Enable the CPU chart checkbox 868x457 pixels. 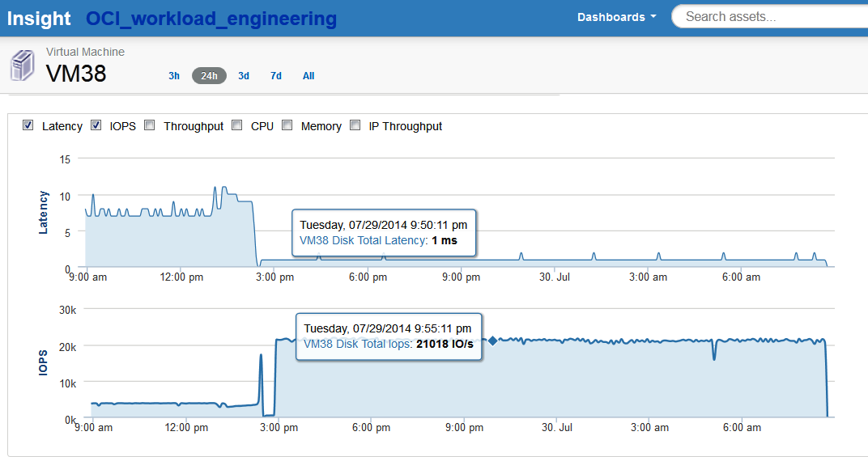click(237, 125)
